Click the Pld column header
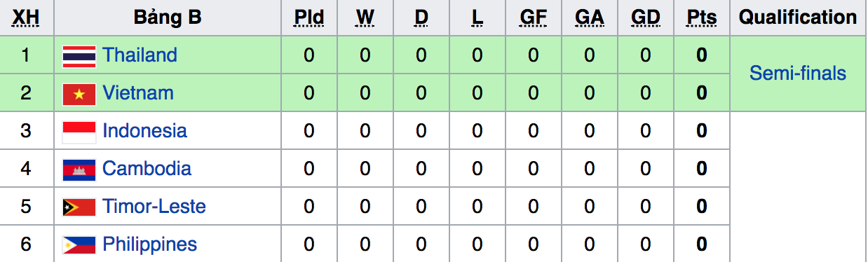868x262 pixels. point(309,18)
